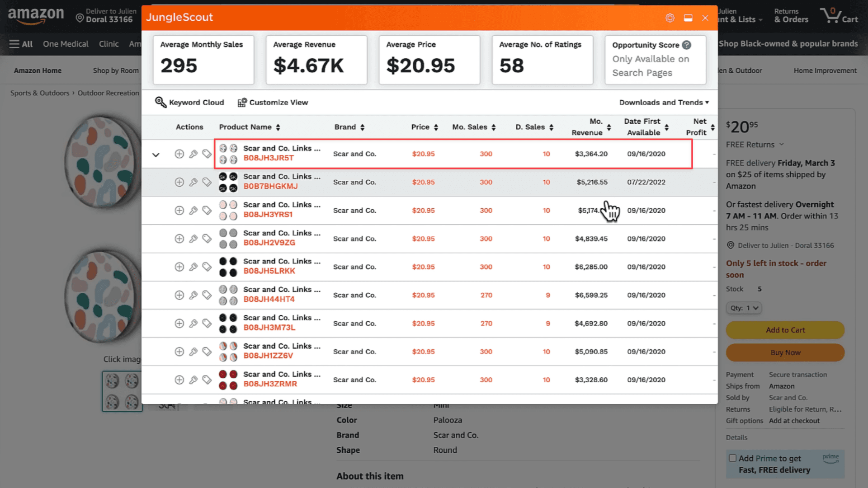Click tag icon for B0B7BHGKMJ row
Image resolution: width=868 pixels, height=488 pixels.
coord(207,182)
